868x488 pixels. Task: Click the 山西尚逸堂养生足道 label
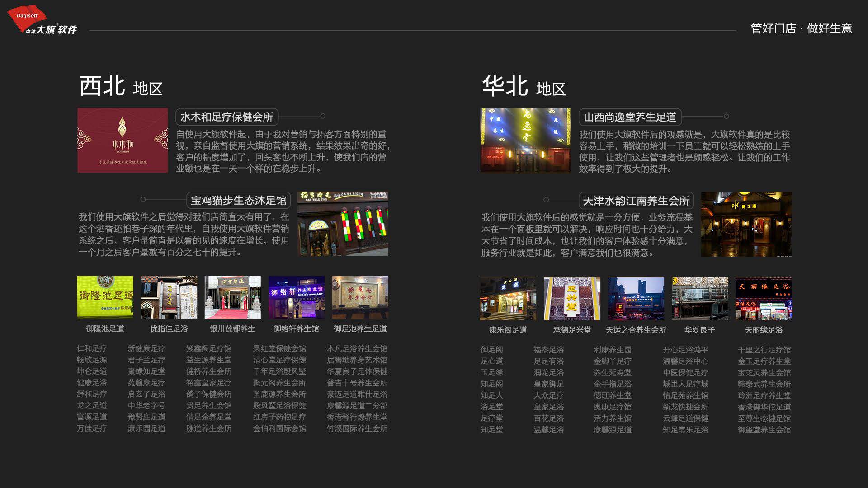(x=630, y=117)
